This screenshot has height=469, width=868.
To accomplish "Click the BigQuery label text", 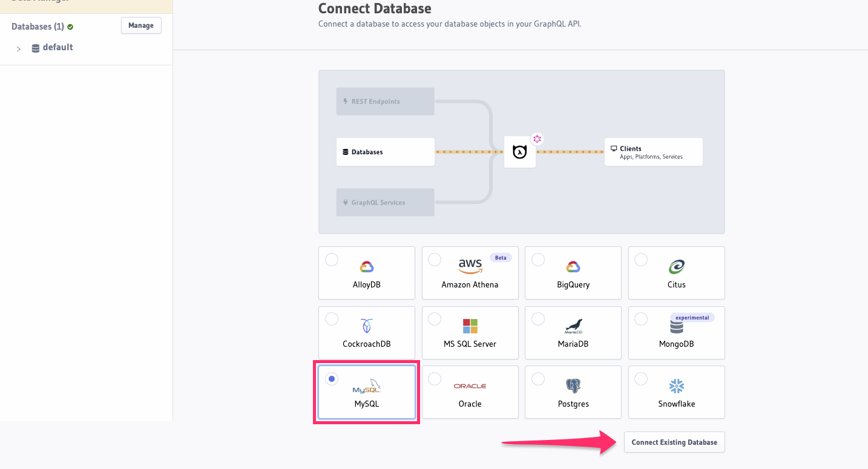I will pos(573,284).
